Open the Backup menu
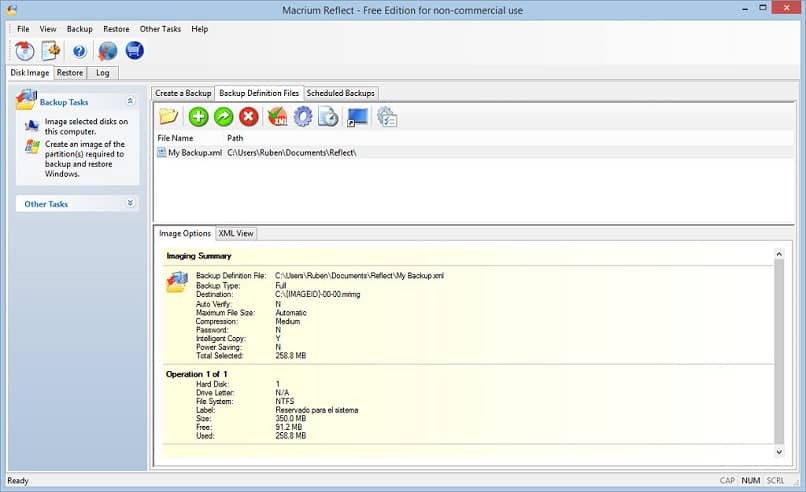 pyautogui.click(x=79, y=29)
